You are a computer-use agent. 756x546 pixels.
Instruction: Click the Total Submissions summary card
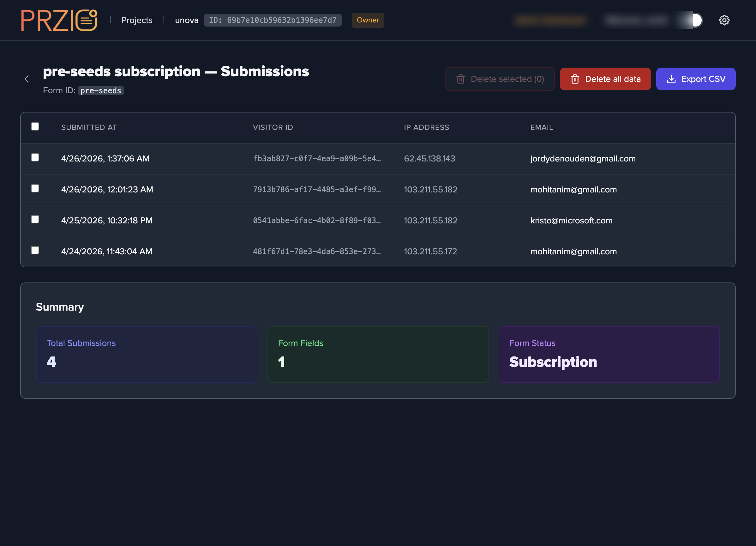click(147, 354)
